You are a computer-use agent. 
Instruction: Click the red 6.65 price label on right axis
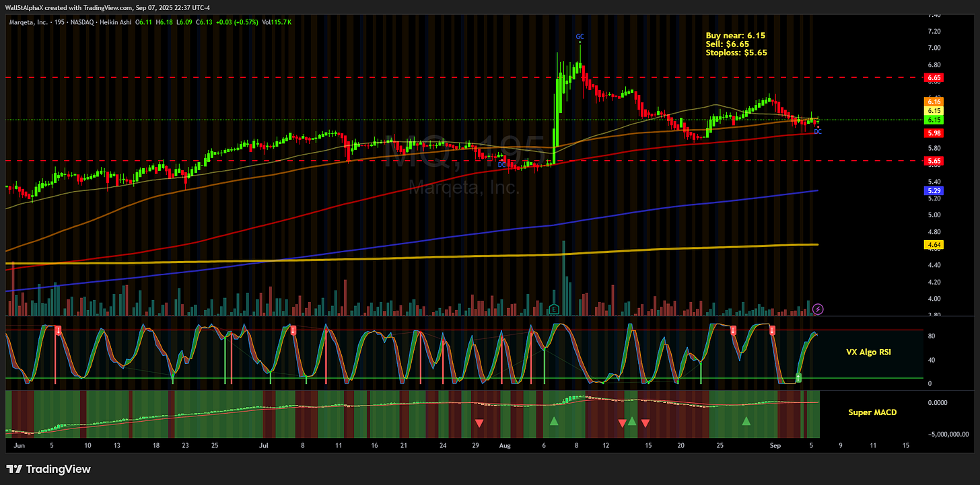[x=933, y=77]
